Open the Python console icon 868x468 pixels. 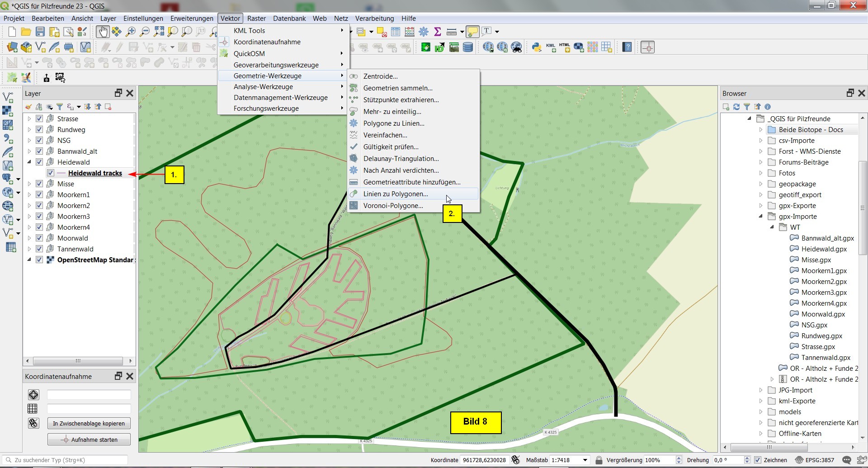[537, 47]
